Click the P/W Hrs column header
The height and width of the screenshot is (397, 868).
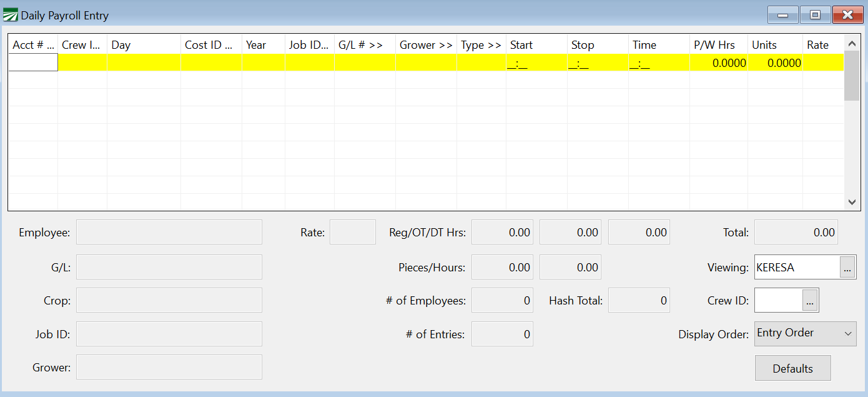click(718, 45)
